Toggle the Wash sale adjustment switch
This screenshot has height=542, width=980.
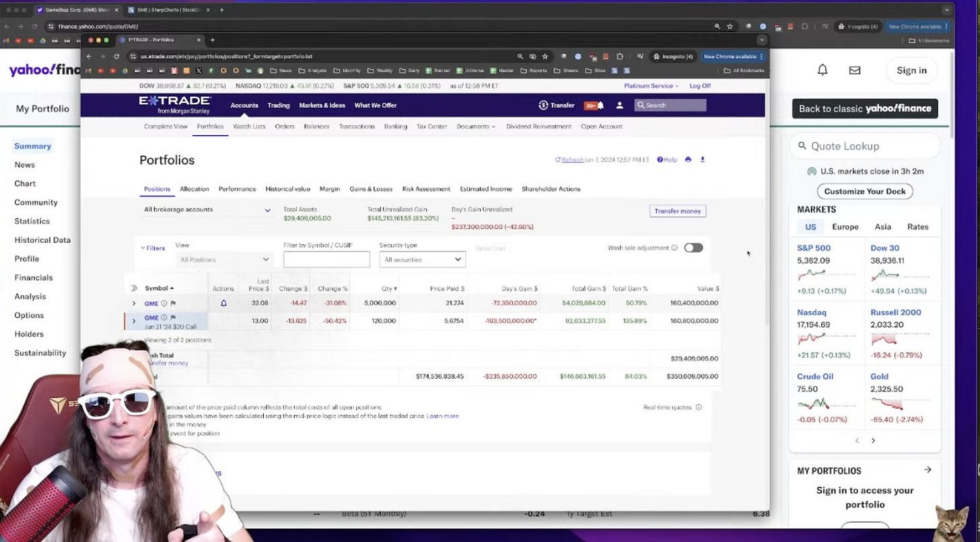coord(693,248)
